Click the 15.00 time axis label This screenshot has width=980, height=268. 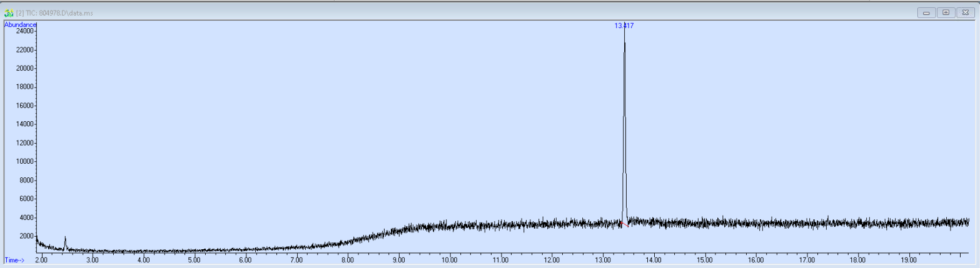click(705, 259)
